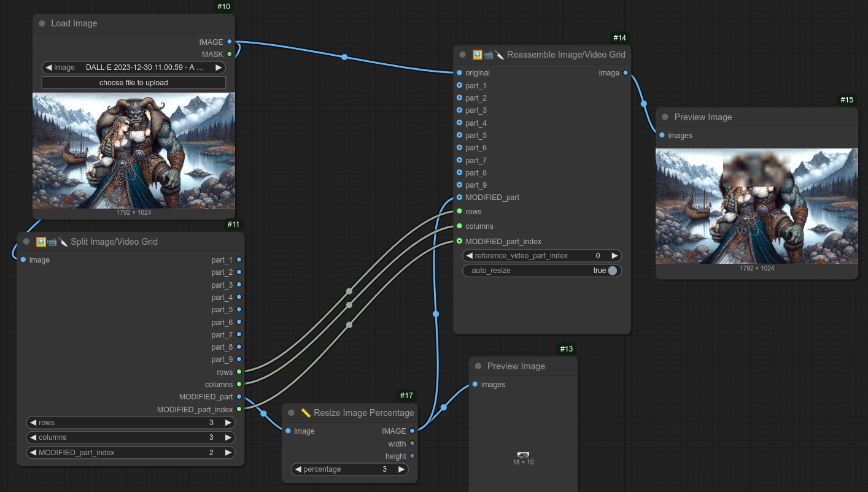
Task: Click the collapse dot on Reassemble Image/Video Grid
Action: pyautogui.click(x=462, y=55)
